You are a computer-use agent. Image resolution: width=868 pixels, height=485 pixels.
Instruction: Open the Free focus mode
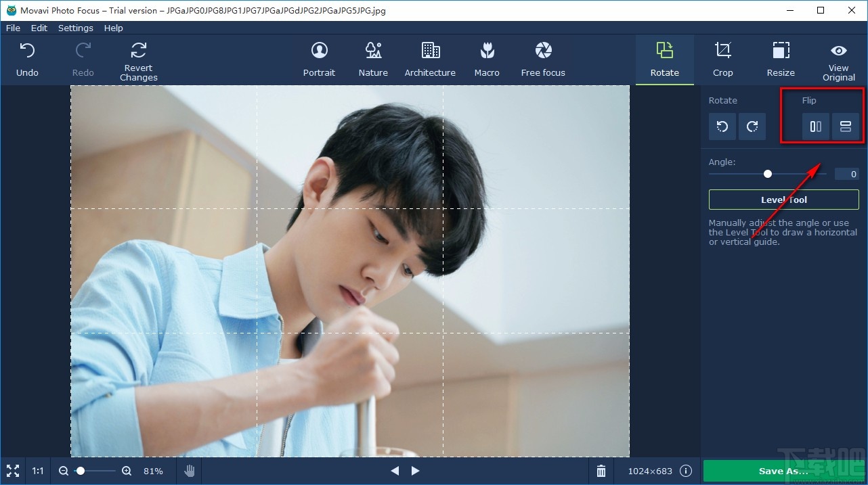(x=542, y=60)
